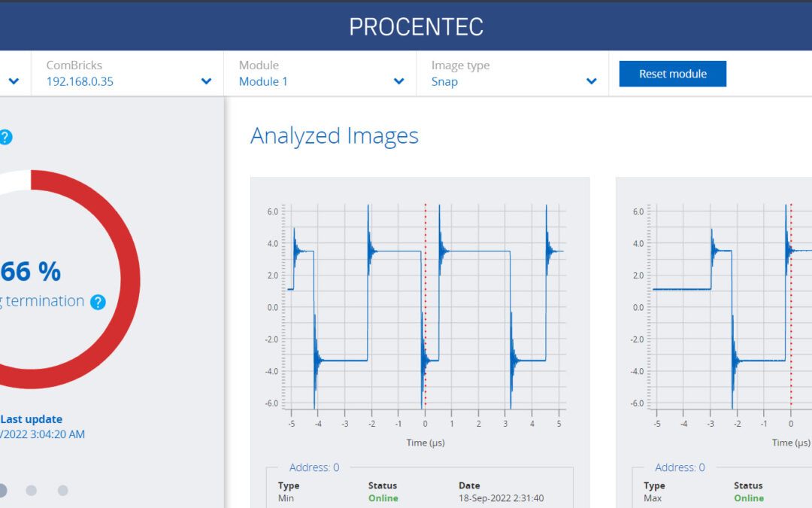Screen dimensions: 812x508
Task: Select the middle carousel dot indicator
Action: pos(31,491)
